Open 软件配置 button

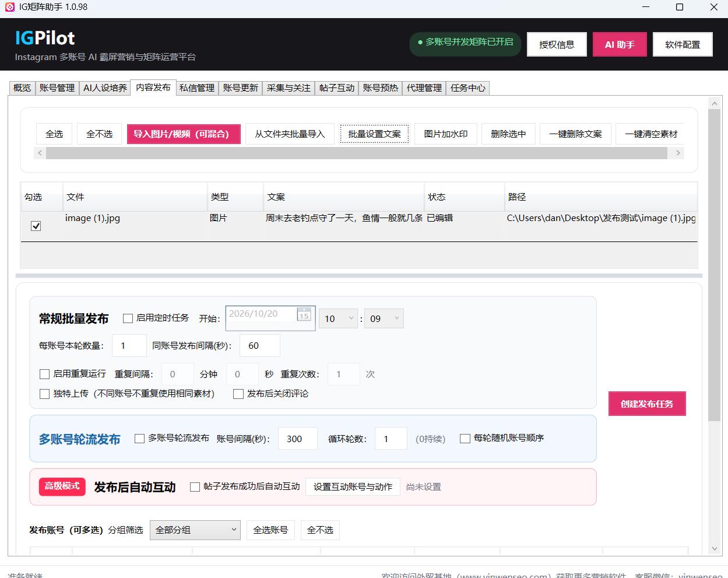pos(683,44)
